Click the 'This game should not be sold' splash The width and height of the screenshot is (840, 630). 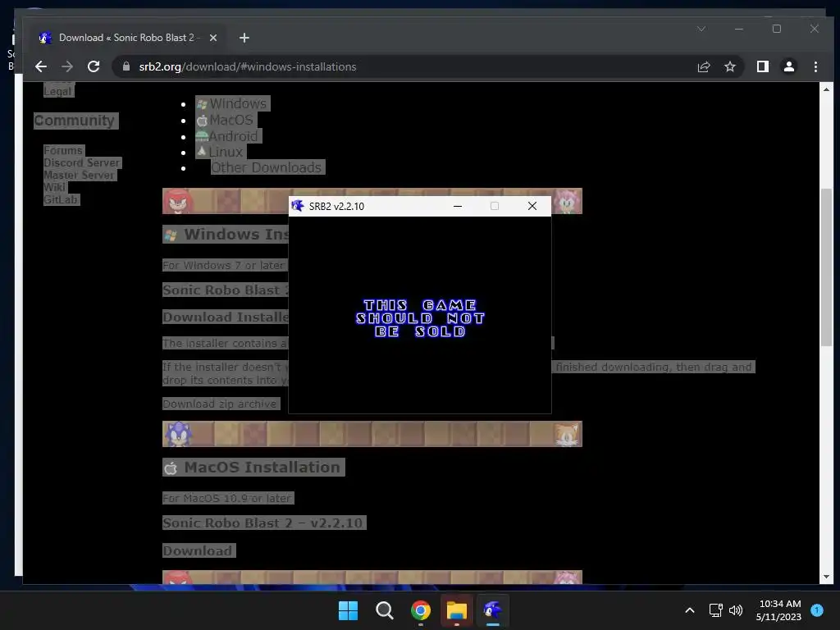(420, 318)
